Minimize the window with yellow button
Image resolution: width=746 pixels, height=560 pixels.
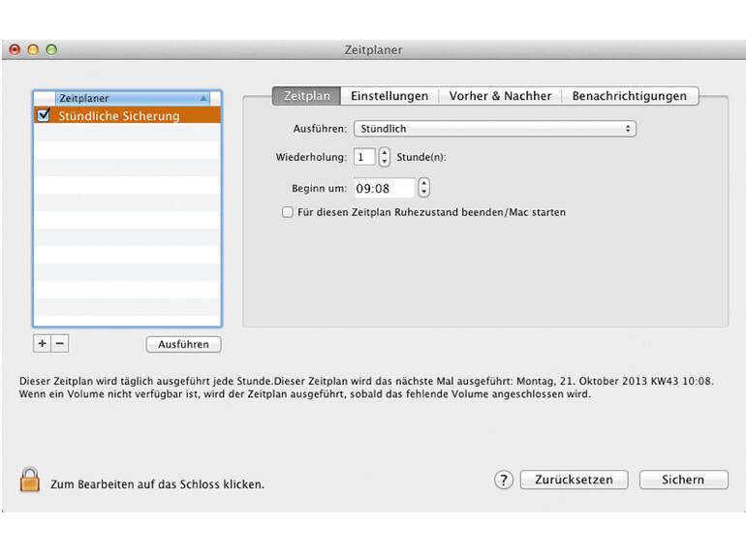coord(33,49)
